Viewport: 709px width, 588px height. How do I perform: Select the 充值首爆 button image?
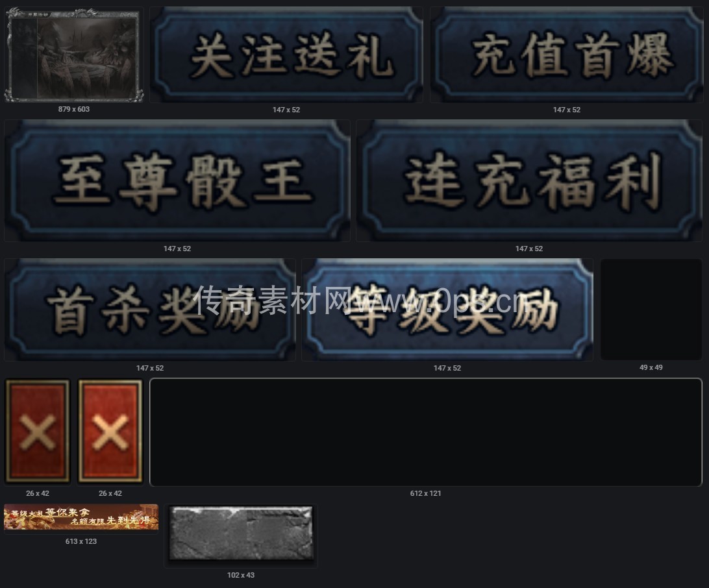pyautogui.click(x=567, y=55)
